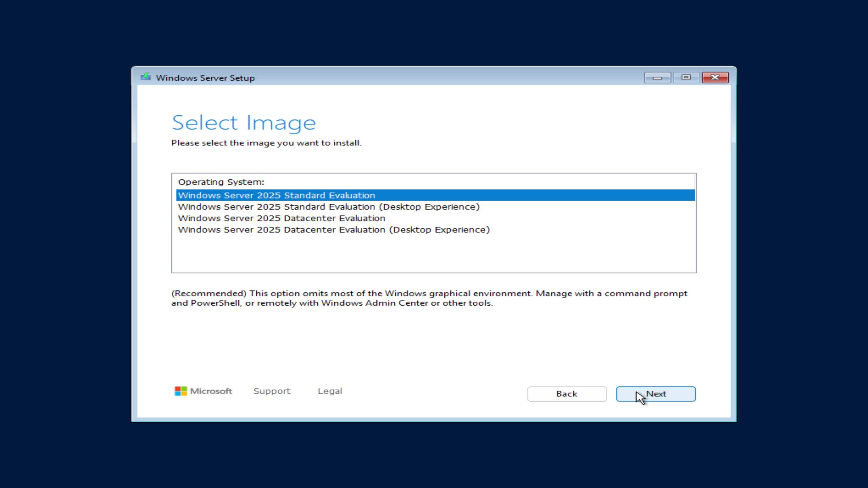
Task: Choose Standard Evaluation (Desktop Experience) image
Action: [x=329, y=207]
